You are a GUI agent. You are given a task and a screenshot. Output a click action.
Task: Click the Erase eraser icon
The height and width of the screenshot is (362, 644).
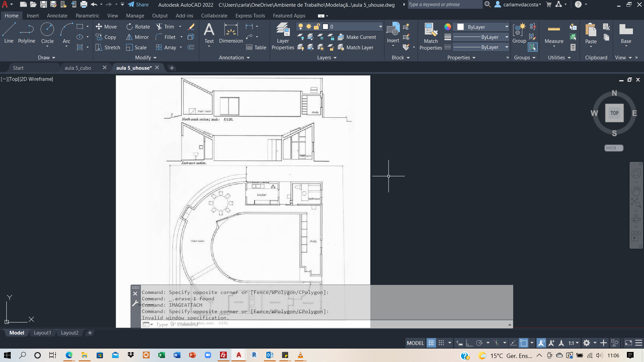tap(191, 26)
